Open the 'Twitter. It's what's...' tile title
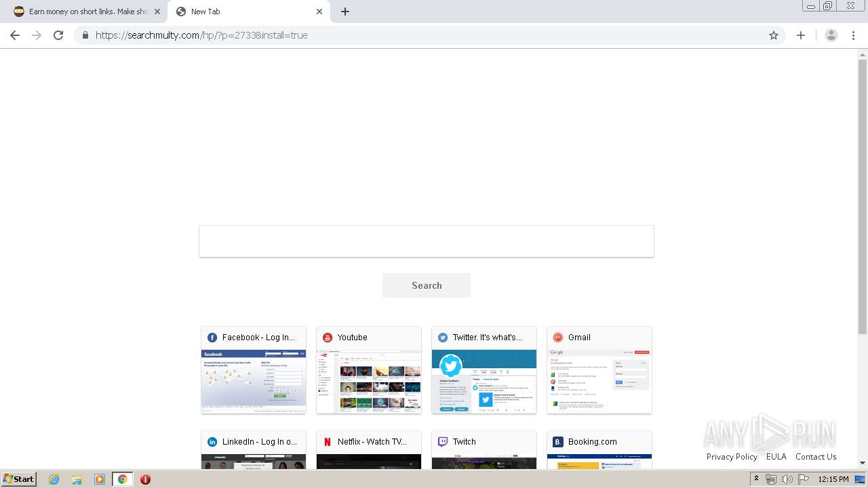 point(488,338)
